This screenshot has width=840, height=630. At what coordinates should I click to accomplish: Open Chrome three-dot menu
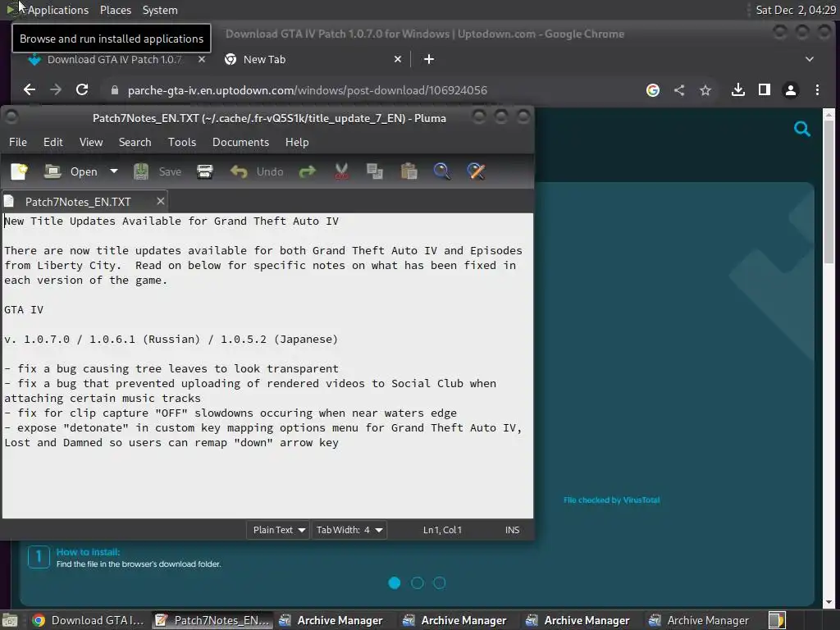pyautogui.click(x=817, y=90)
